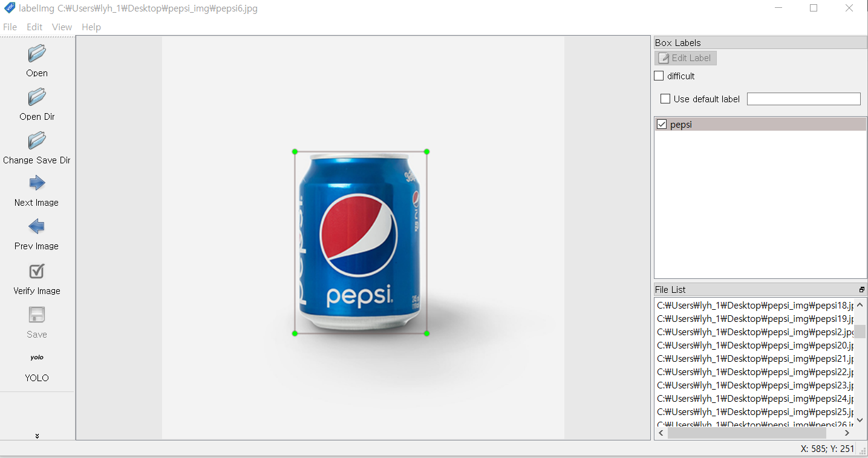Open the Help menu
868x458 pixels.
coord(91,27)
